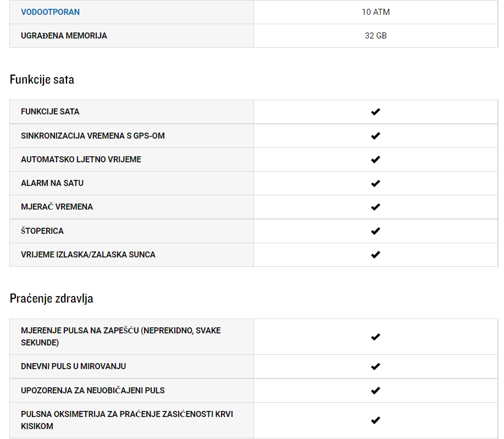Click the ŠTOPERICA row label
The image size is (504, 439).
[42, 231]
